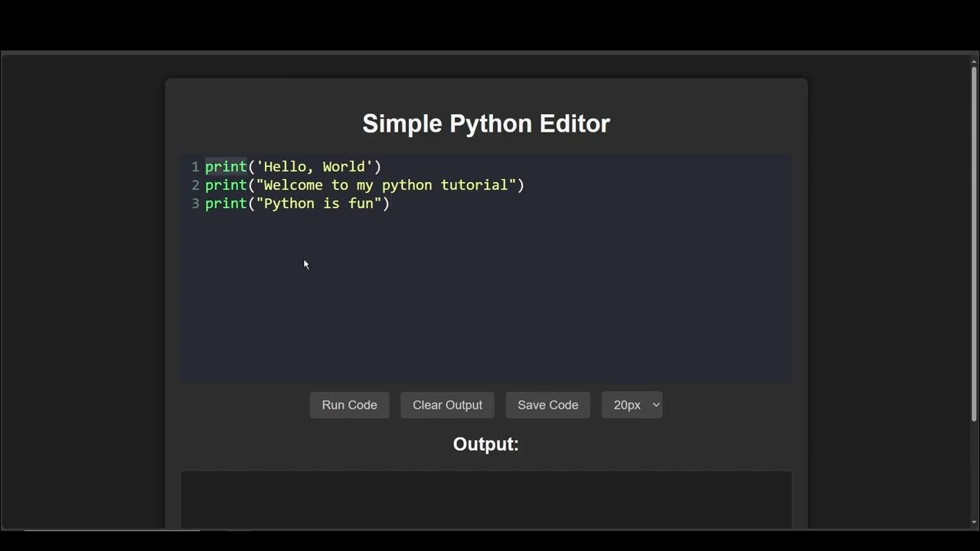The height and width of the screenshot is (551, 980).
Task: Save the code
Action: click(547, 405)
